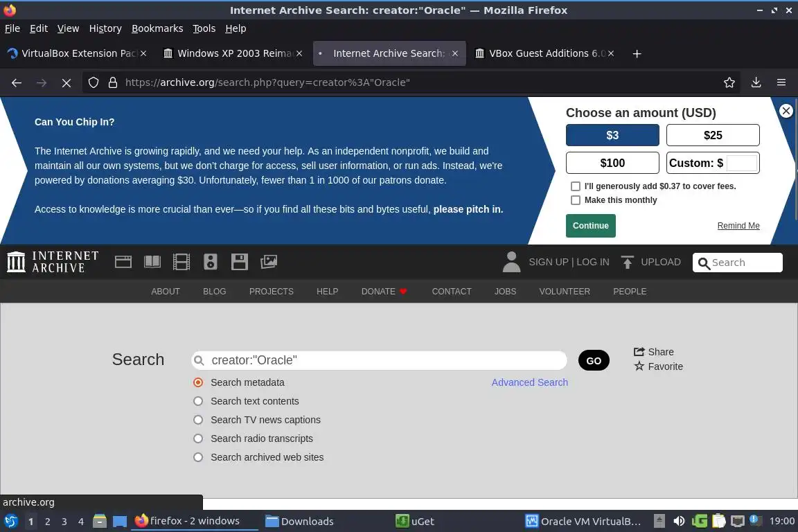The width and height of the screenshot is (798, 532).
Task: Click the creator:"Oracle" search field
Action: [x=379, y=360]
